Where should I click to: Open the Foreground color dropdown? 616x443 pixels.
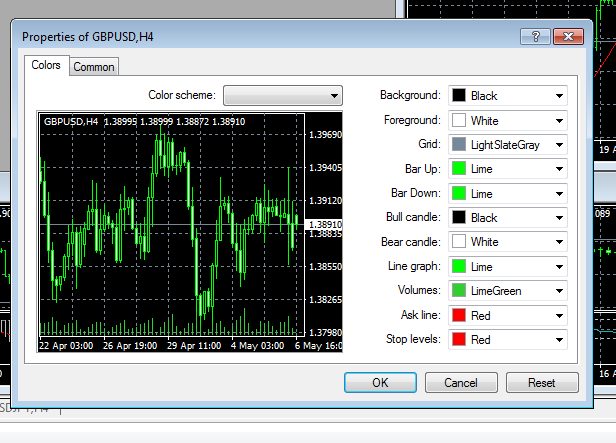click(508, 120)
